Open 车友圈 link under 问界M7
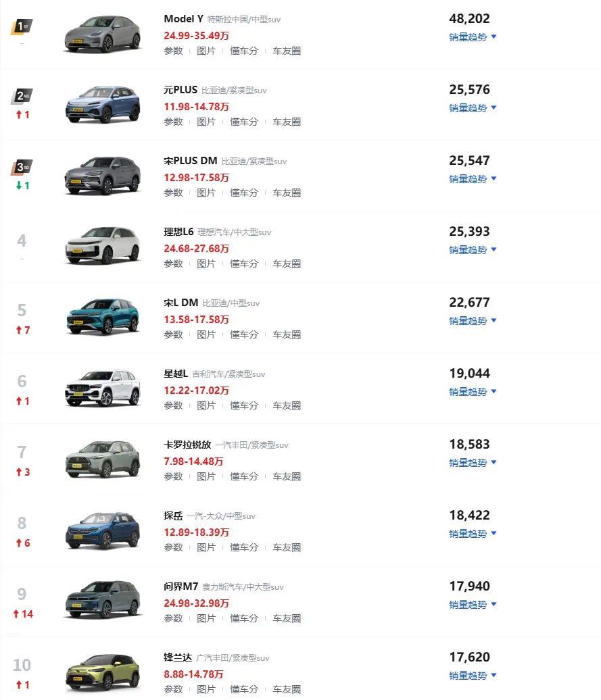The image size is (601, 700). [287, 618]
